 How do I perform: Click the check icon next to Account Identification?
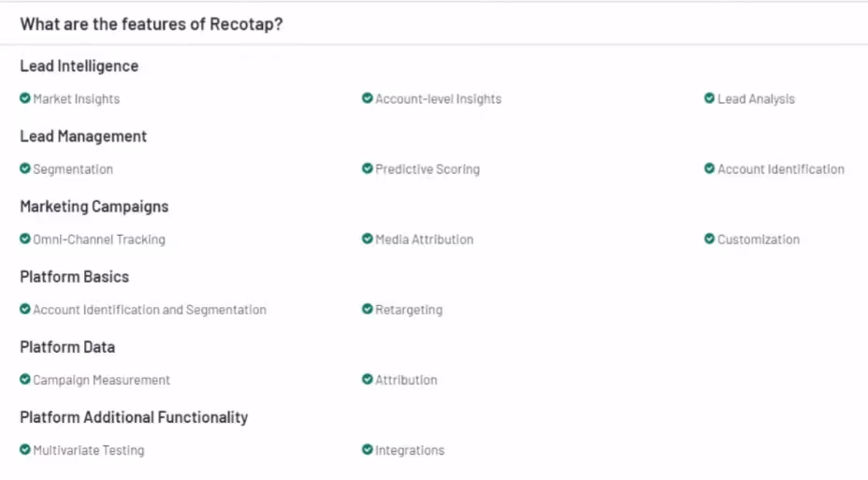click(709, 168)
